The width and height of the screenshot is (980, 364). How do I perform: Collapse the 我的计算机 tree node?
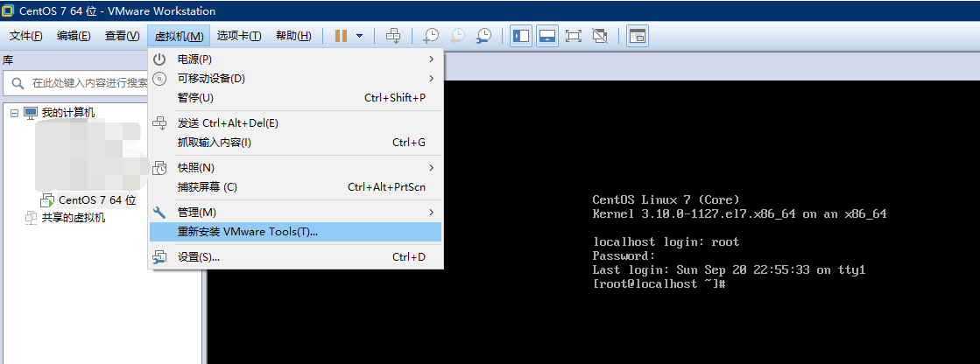[x=14, y=113]
